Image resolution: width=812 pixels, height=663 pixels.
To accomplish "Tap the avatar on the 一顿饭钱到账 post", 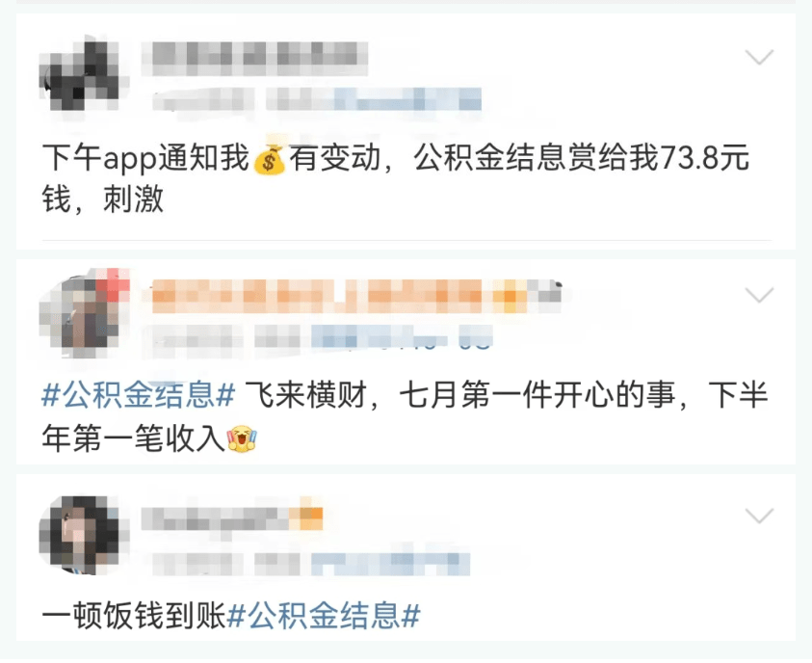I will [79, 535].
